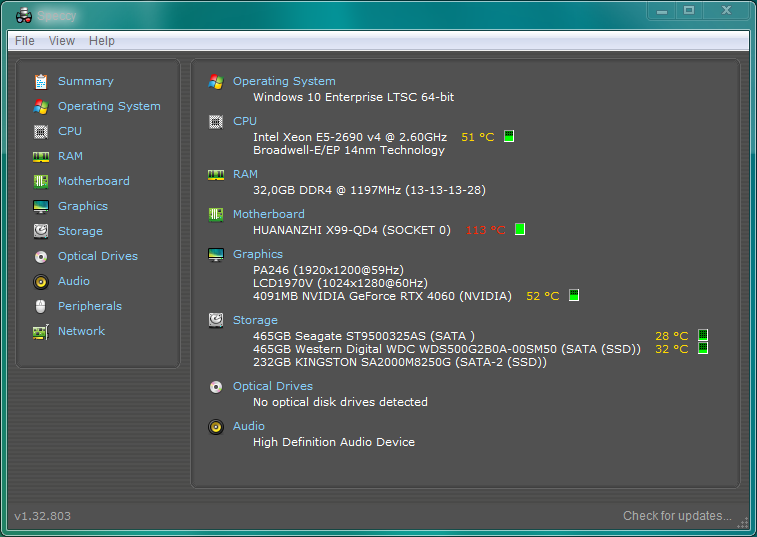The image size is (757, 537).
Task: Click the Motherboard heading link in summary
Action: 269,214
